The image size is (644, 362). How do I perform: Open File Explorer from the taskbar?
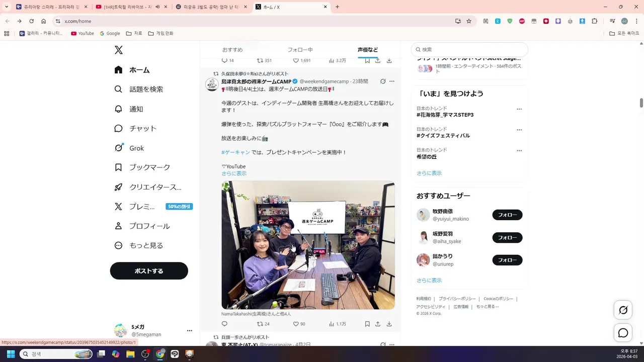pos(130,354)
